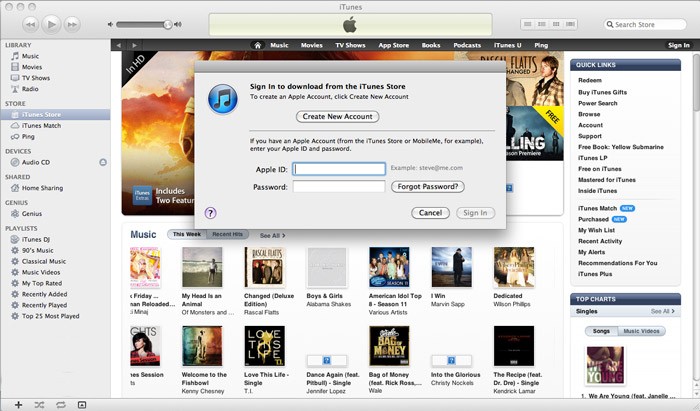Image resolution: width=700 pixels, height=411 pixels.
Task: Click into the Apple ID text field
Action: click(339, 169)
